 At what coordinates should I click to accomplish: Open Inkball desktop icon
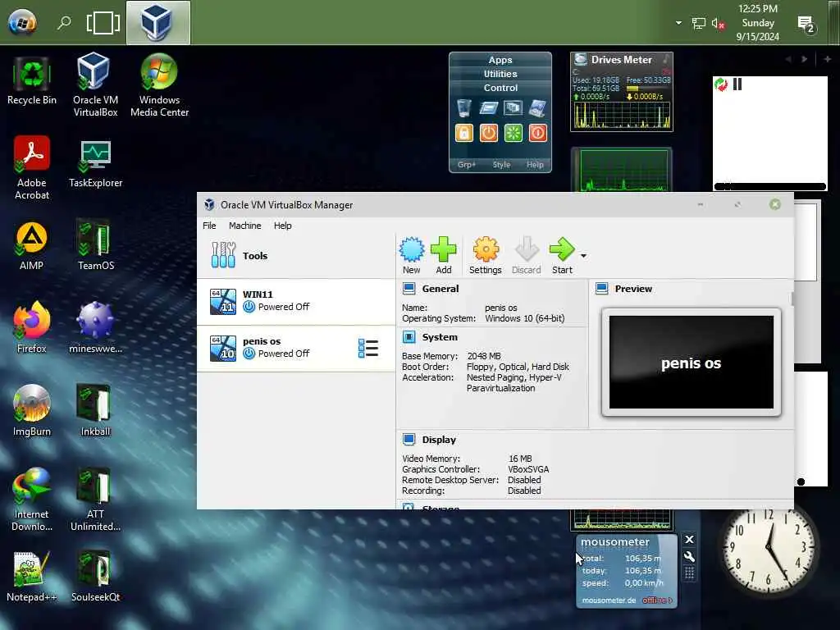[95, 410]
